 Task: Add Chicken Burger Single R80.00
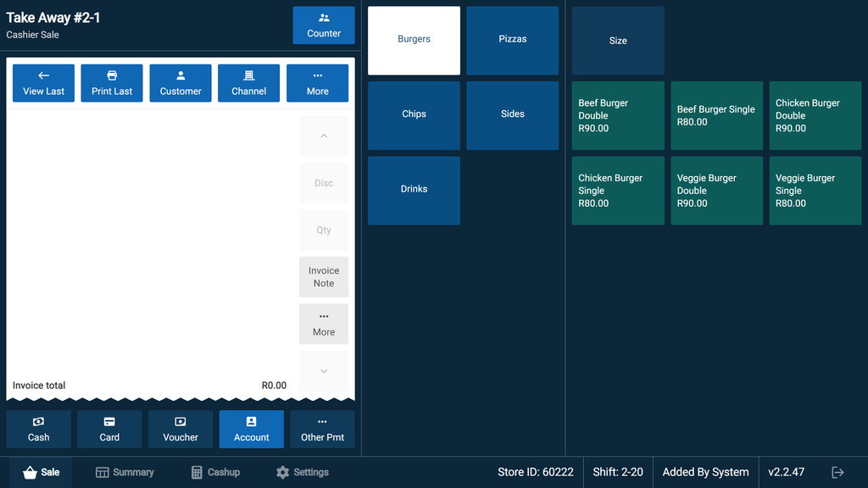coord(618,191)
